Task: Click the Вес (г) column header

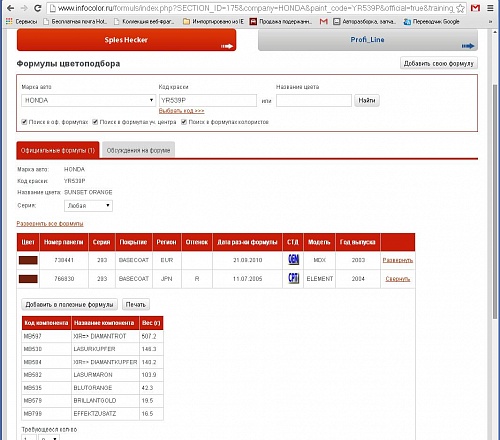Action: pyautogui.click(x=151, y=323)
